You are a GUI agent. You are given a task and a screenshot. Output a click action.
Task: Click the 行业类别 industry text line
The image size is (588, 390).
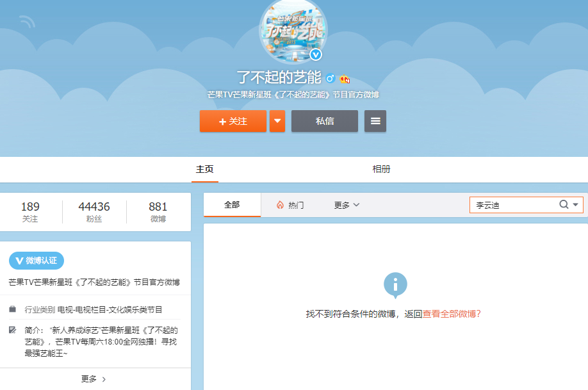point(94,310)
